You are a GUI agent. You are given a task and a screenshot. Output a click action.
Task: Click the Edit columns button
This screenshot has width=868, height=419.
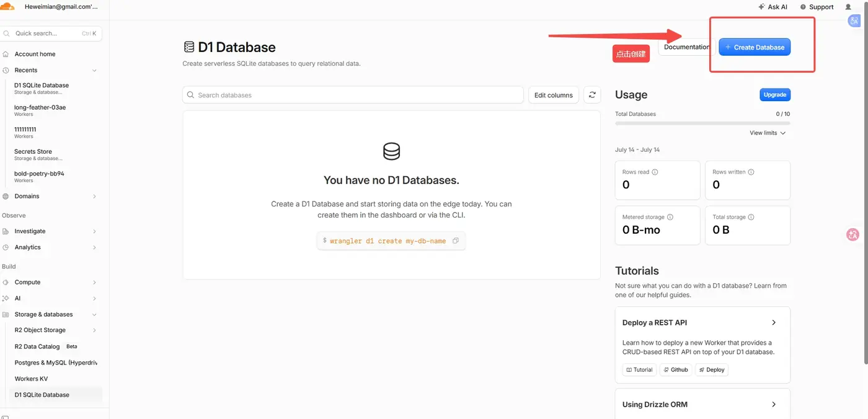point(554,95)
